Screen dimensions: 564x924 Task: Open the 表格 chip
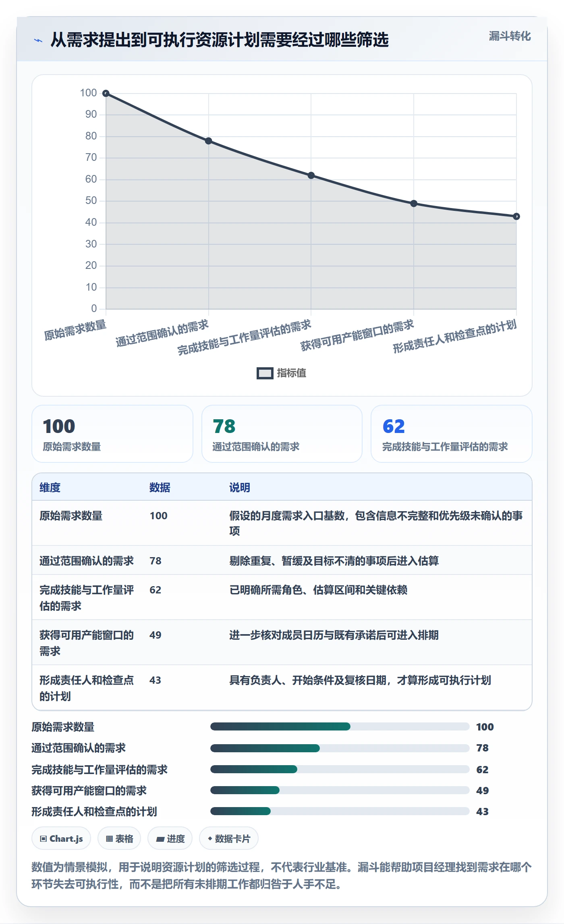[119, 839]
